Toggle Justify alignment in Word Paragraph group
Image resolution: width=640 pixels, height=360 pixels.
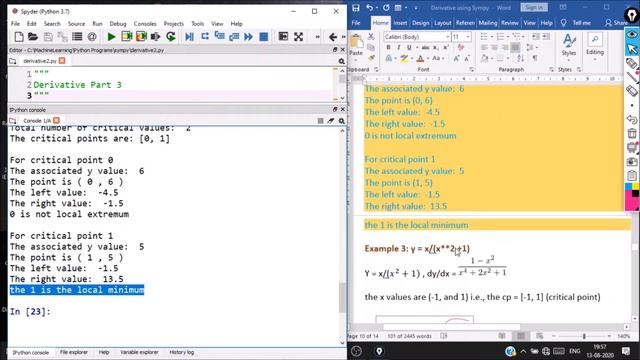pos(515,48)
